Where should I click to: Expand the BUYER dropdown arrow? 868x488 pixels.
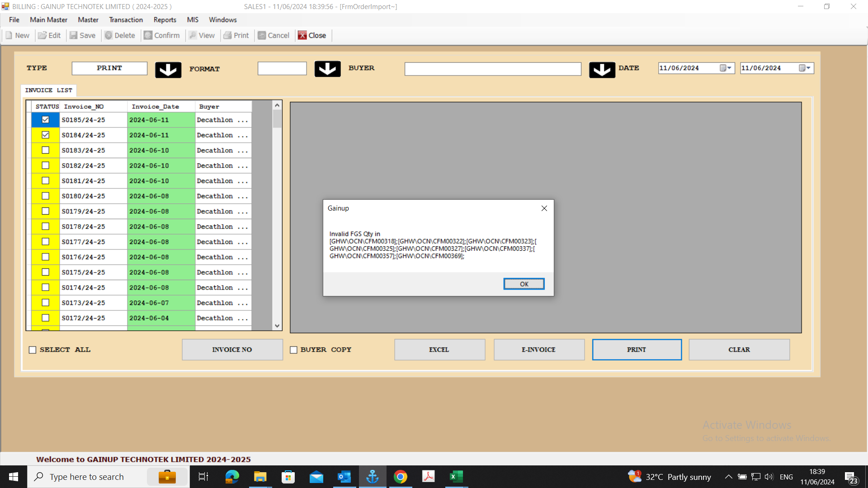click(x=602, y=70)
